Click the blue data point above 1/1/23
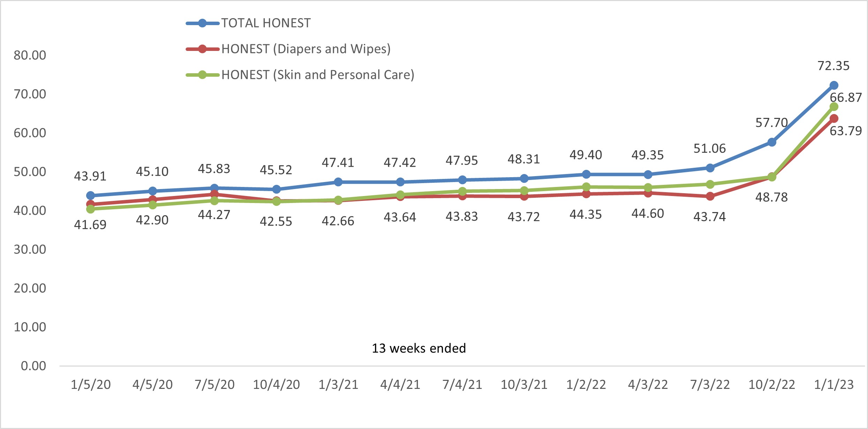Image resolution: width=868 pixels, height=429 pixels. click(x=834, y=85)
